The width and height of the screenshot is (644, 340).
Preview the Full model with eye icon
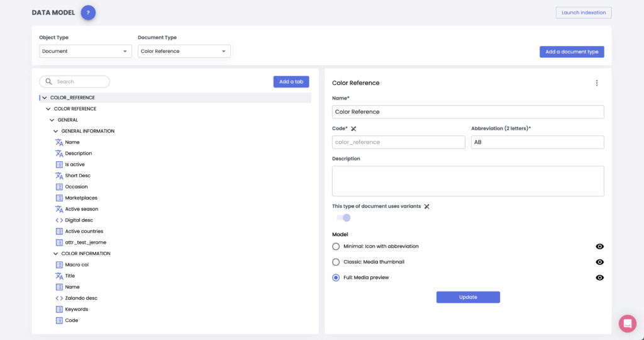(x=599, y=278)
